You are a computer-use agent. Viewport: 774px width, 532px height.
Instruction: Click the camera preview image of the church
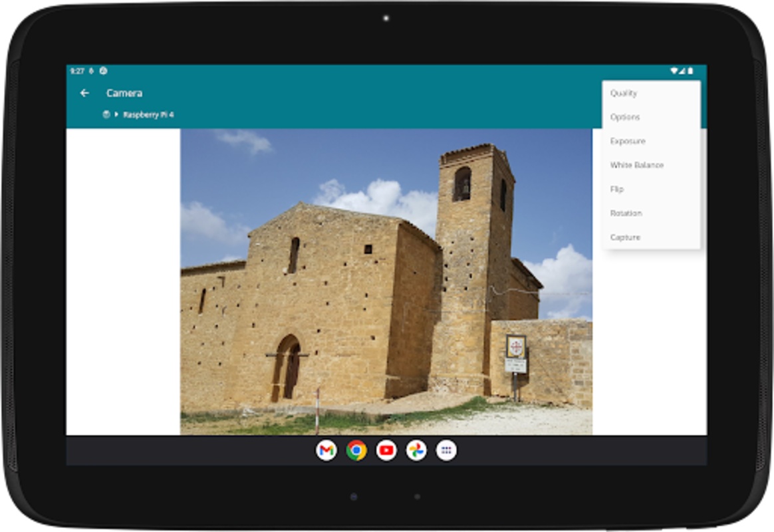tap(386, 282)
